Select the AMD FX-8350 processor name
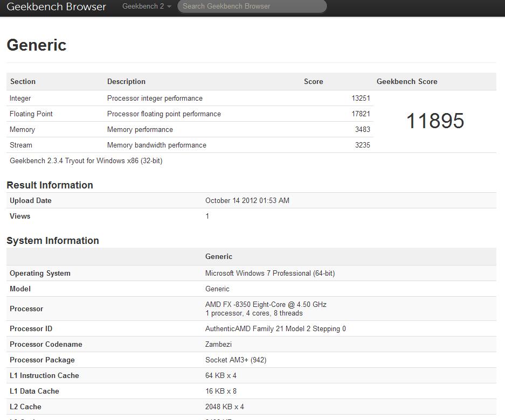The width and height of the screenshot is (505, 420). 266,305
